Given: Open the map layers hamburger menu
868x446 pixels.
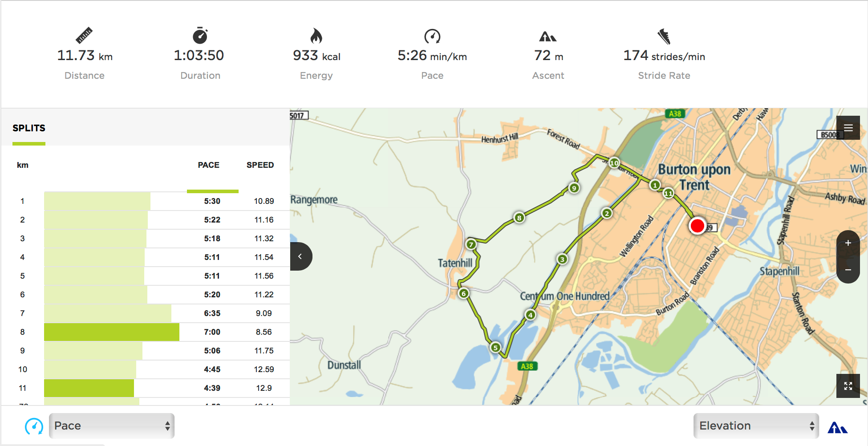Looking at the screenshot, I should [848, 128].
